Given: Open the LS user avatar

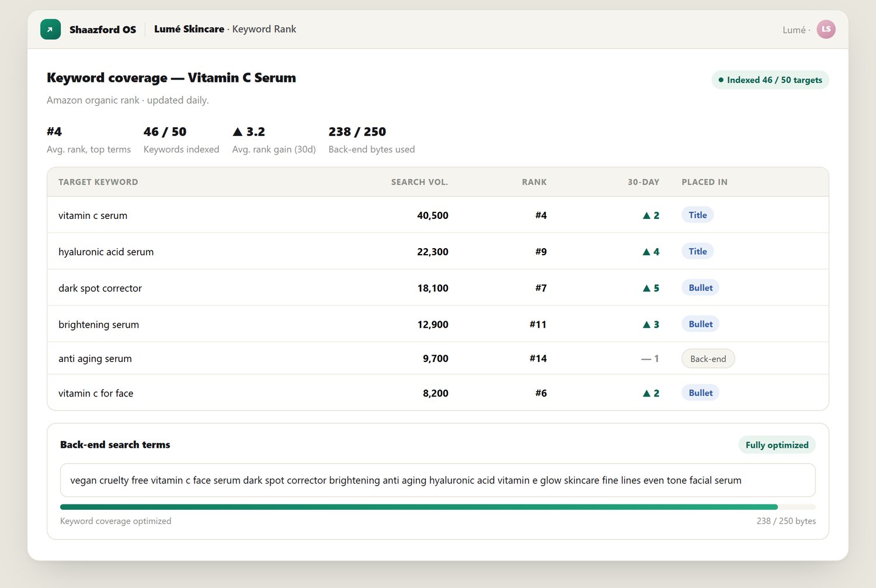Looking at the screenshot, I should [826, 29].
